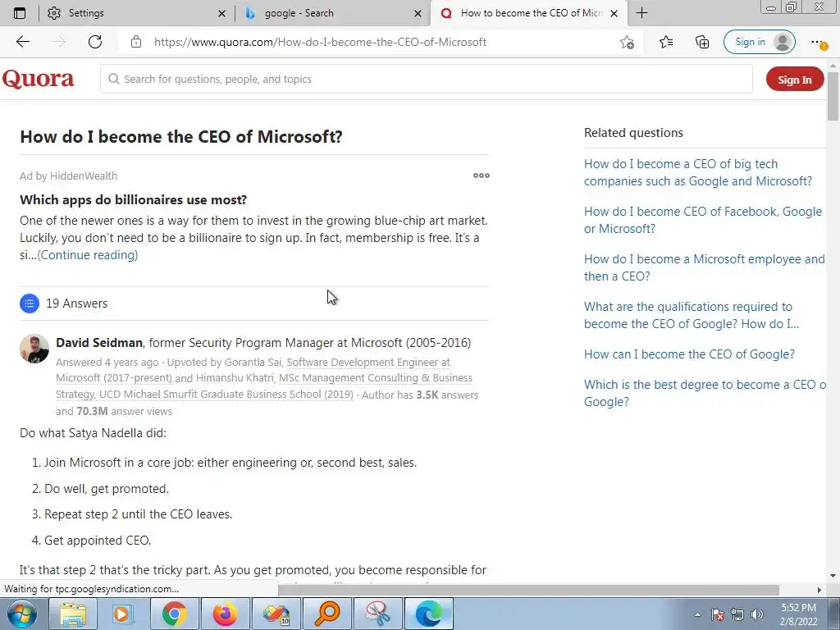Click the red Quora Sign In button
The height and width of the screenshot is (630, 840).
pos(794,80)
